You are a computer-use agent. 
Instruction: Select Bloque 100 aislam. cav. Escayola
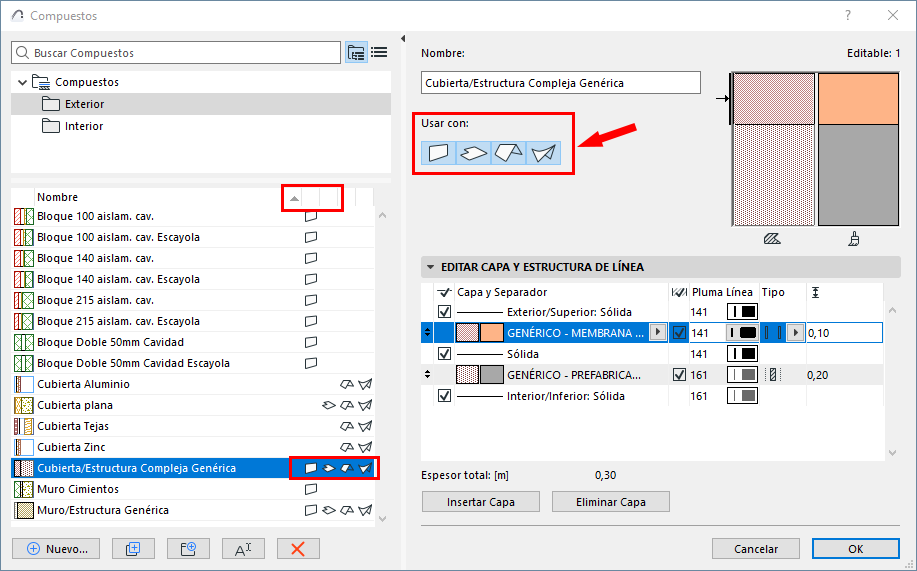pos(193,238)
